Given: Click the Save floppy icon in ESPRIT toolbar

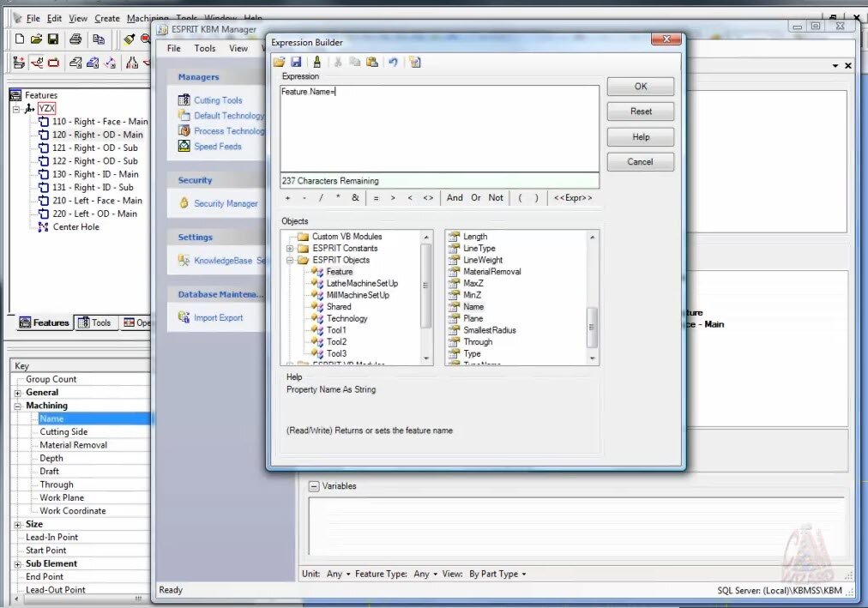Looking at the screenshot, I should click(53, 39).
